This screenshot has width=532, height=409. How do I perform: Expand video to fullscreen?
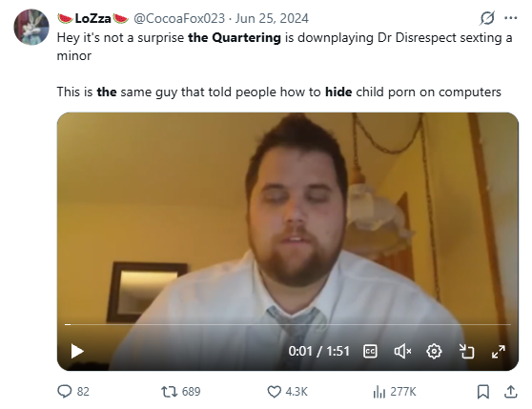click(498, 352)
